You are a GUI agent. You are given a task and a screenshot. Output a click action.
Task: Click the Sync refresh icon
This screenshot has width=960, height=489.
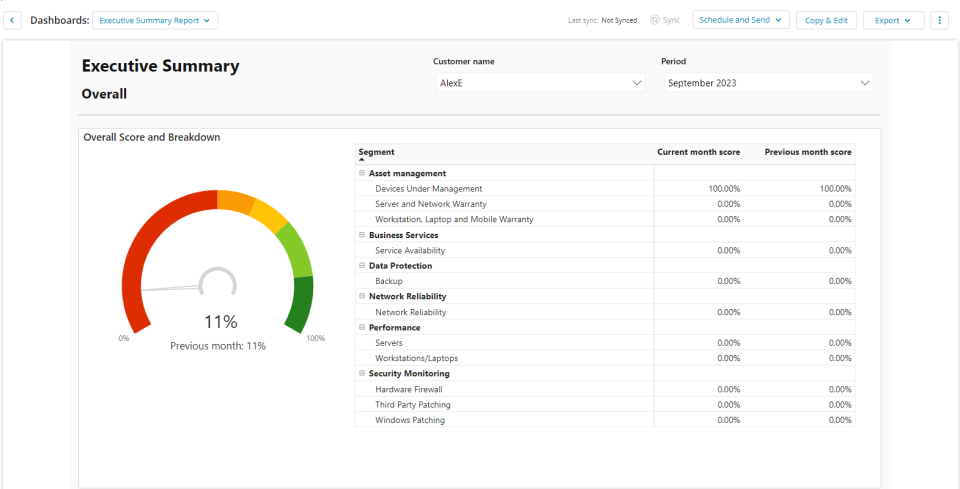click(x=654, y=20)
